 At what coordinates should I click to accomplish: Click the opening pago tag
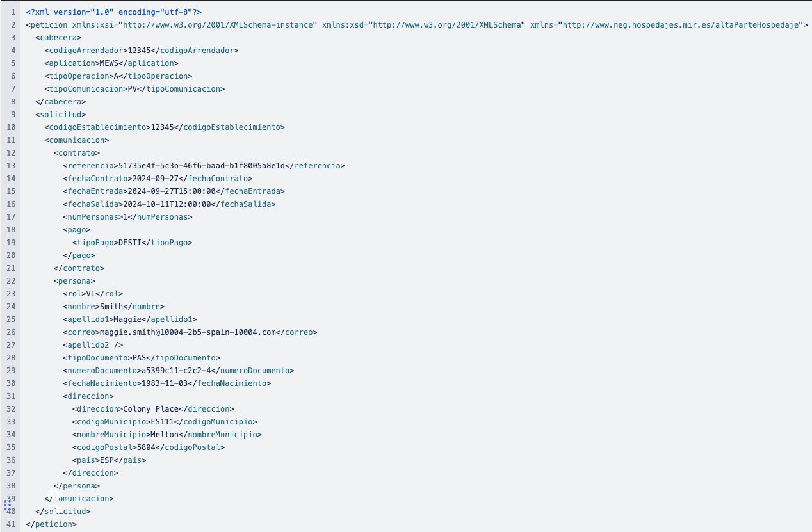(x=77, y=230)
